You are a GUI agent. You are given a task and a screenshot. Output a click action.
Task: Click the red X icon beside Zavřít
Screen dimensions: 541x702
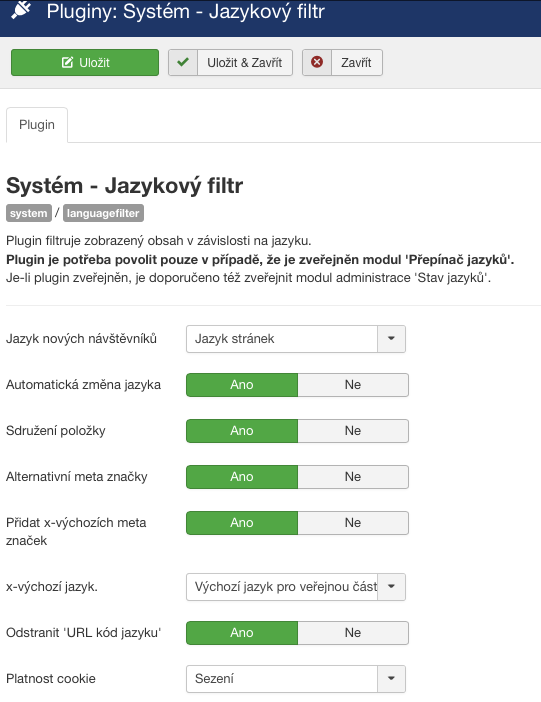click(317, 62)
